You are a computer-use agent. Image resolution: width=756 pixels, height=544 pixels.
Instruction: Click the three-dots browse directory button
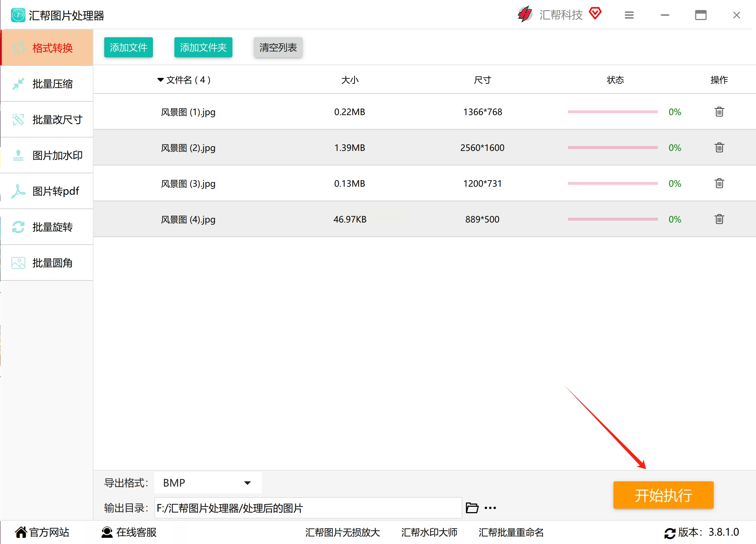490,508
